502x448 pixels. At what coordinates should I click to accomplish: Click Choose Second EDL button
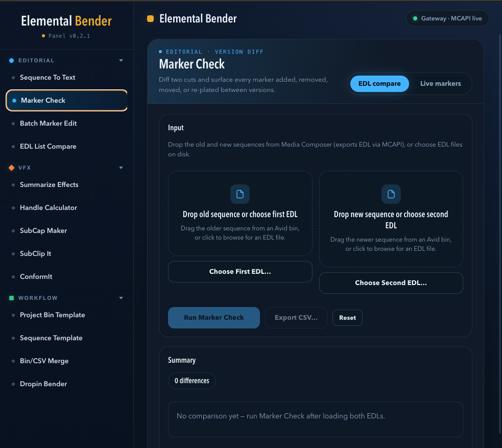pyautogui.click(x=391, y=283)
